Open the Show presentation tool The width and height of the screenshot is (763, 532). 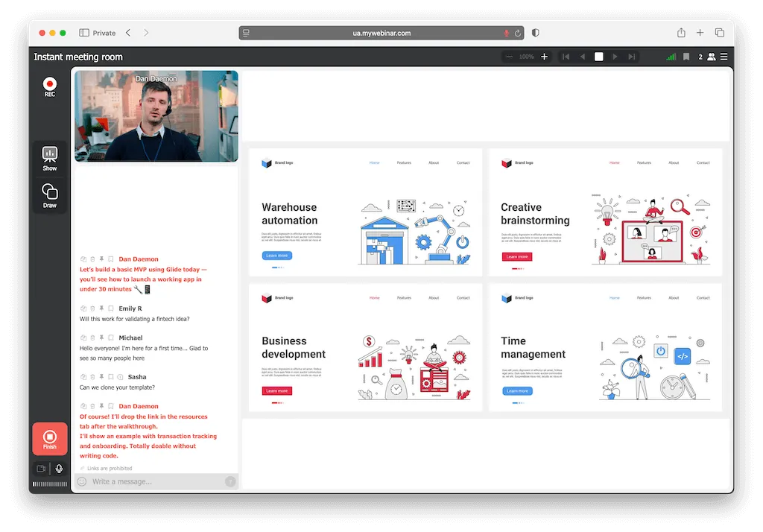[x=50, y=157]
